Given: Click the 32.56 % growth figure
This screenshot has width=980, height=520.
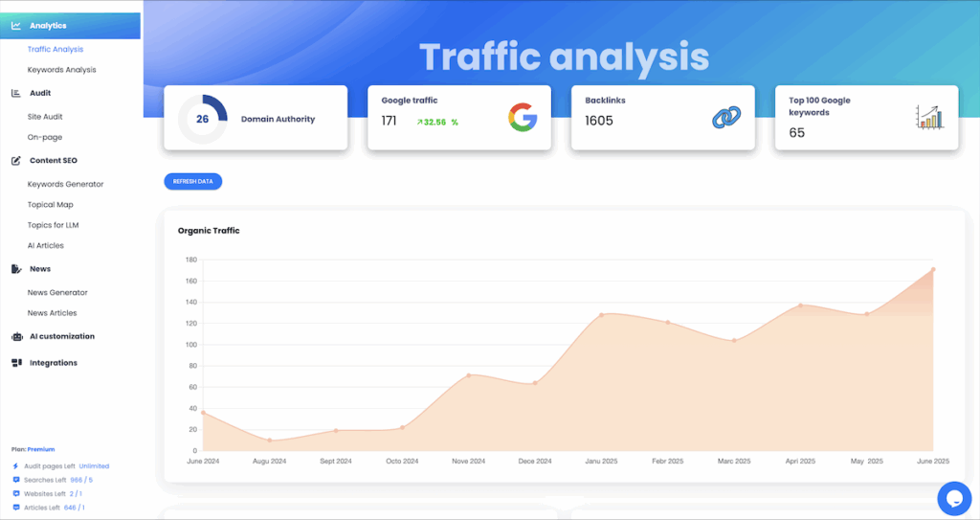Looking at the screenshot, I should [x=440, y=123].
